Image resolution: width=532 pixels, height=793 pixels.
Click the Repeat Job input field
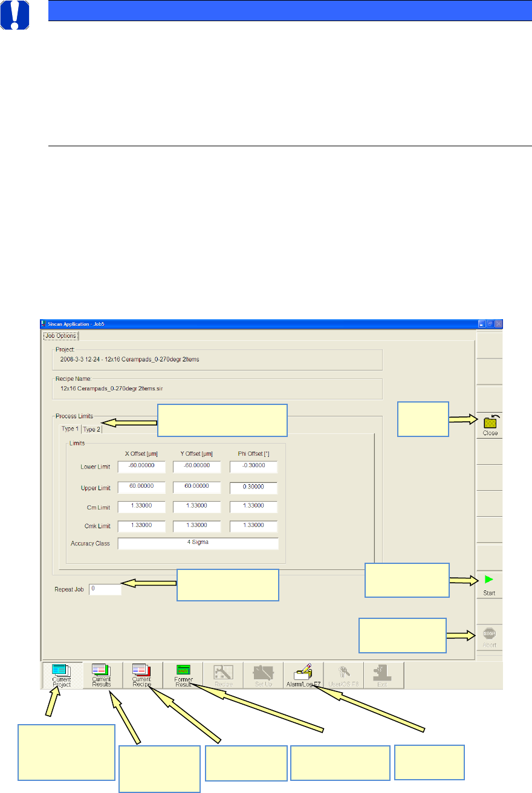pyautogui.click(x=105, y=589)
